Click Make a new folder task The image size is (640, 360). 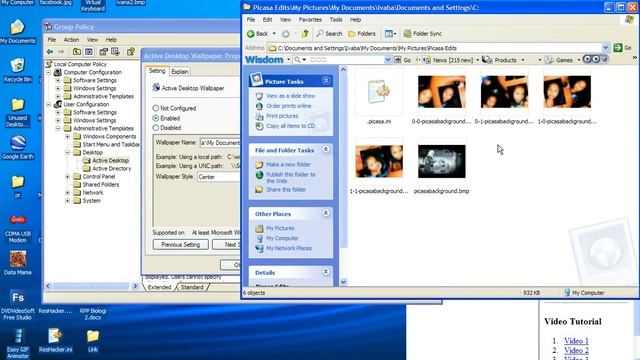[288, 164]
